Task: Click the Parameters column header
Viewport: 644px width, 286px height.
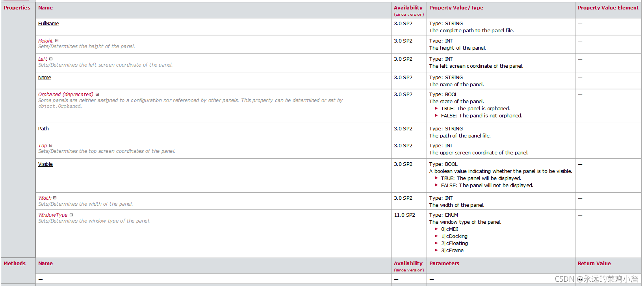Action: click(444, 264)
